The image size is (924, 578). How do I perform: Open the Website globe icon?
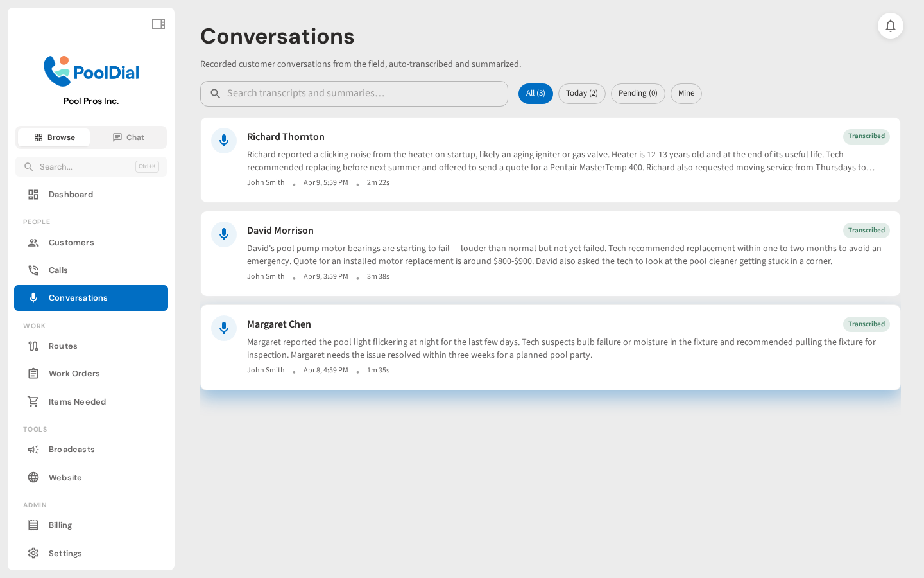(33, 477)
